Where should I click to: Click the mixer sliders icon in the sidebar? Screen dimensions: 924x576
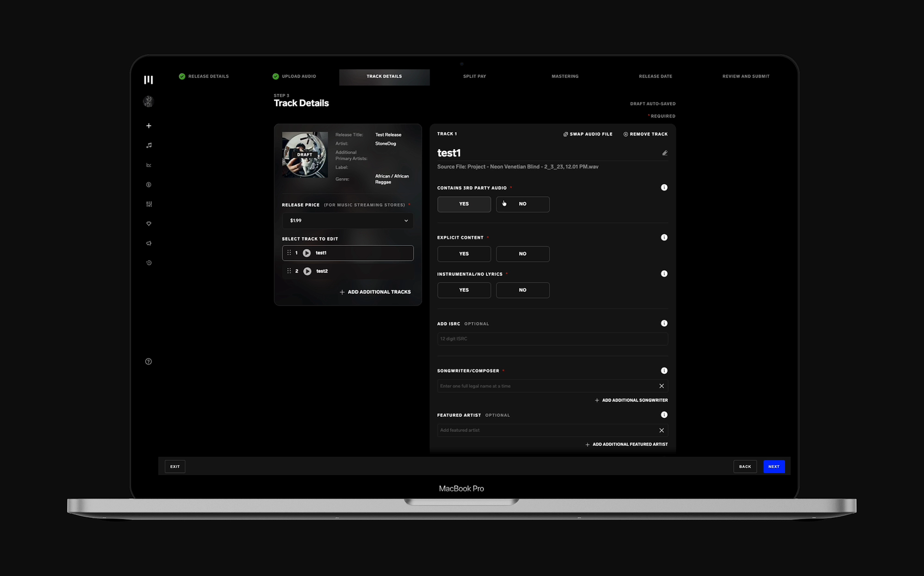pyautogui.click(x=149, y=204)
